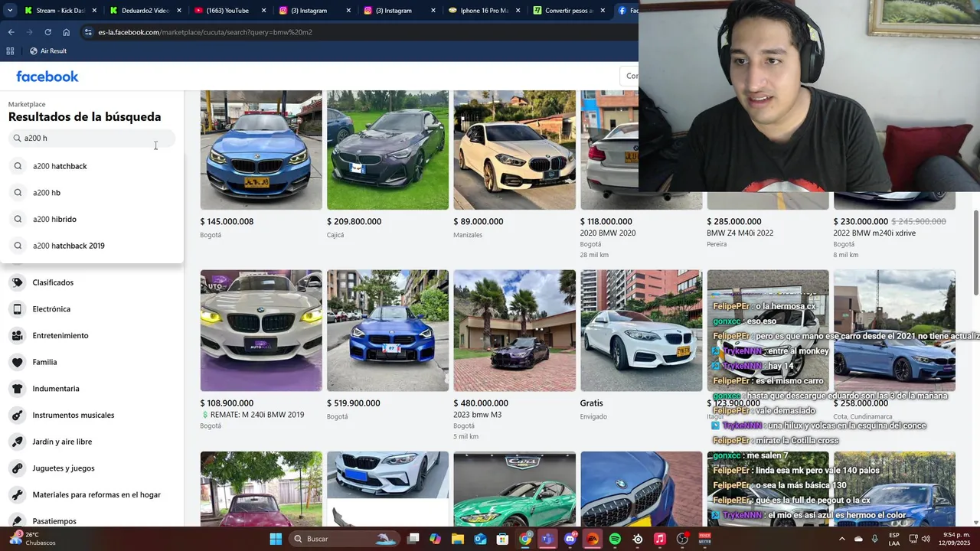Open Familia category
The width and height of the screenshot is (980, 551).
coord(92,362)
